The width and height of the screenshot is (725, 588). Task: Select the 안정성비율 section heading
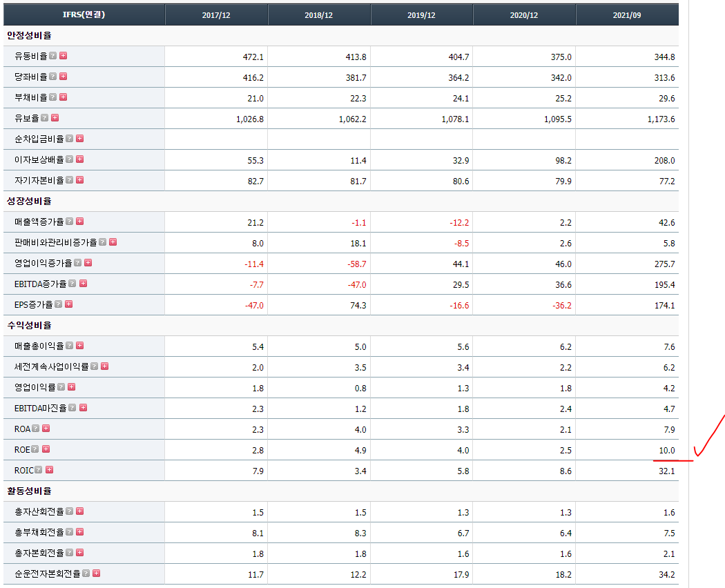pos(29,36)
